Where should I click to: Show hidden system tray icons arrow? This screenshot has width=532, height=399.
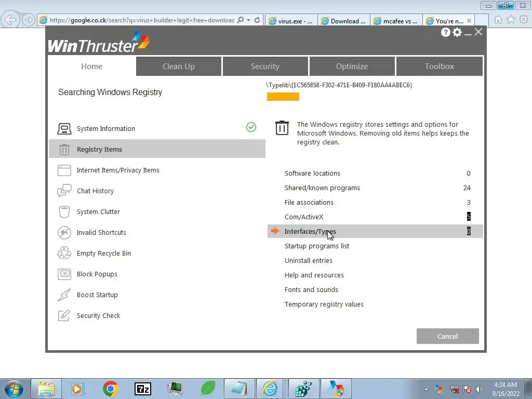click(x=426, y=389)
